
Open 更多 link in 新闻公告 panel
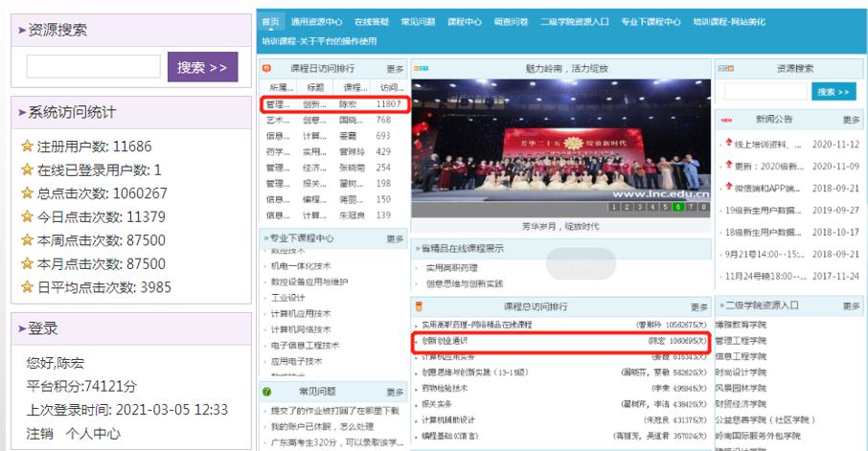[x=851, y=121]
